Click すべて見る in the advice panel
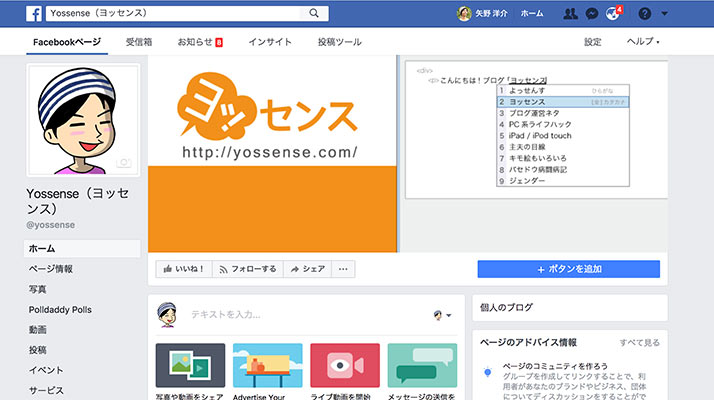The height and width of the screenshot is (400, 714). [639, 343]
